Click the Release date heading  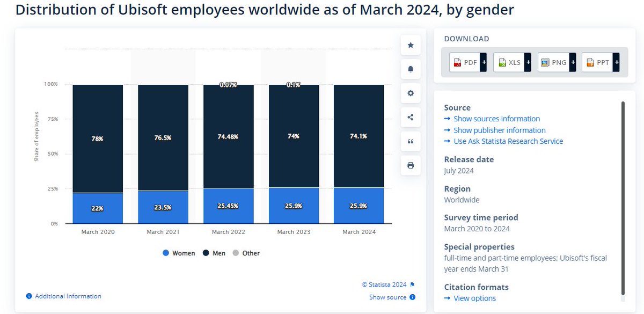coord(469,159)
